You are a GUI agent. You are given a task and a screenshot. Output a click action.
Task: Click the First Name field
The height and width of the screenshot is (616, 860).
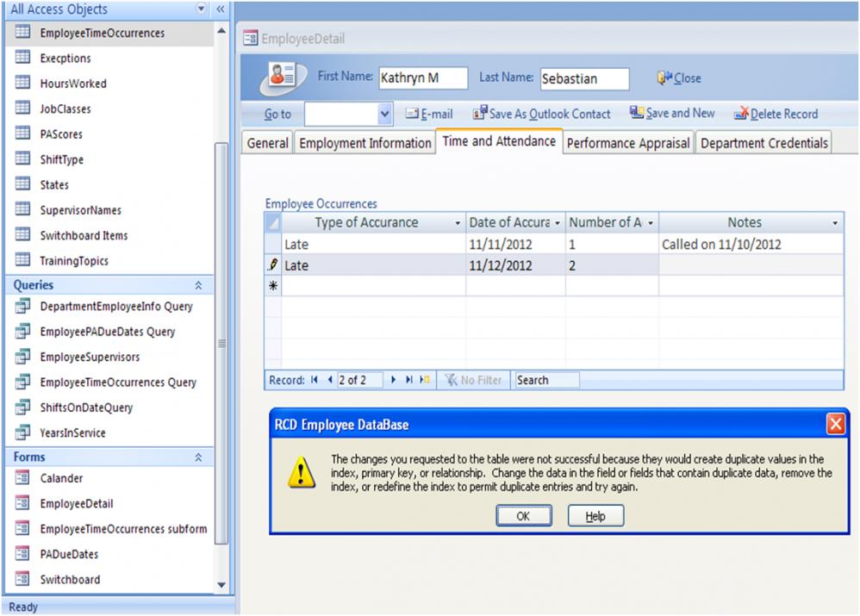(423, 78)
